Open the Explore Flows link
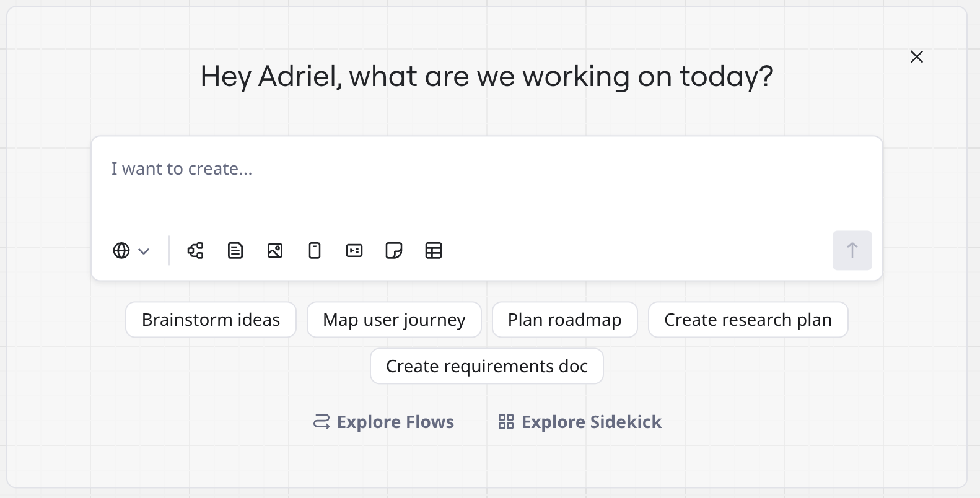980x498 pixels. pos(395,422)
